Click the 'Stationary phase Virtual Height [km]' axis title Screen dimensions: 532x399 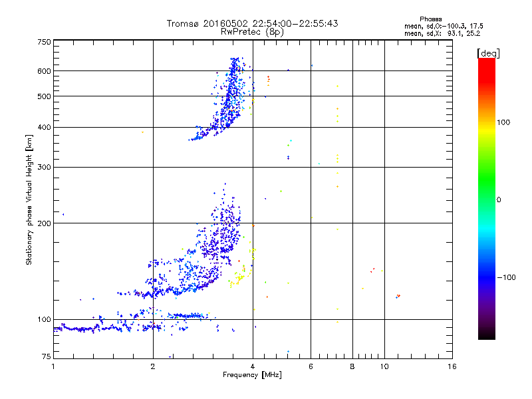[x=29, y=199]
